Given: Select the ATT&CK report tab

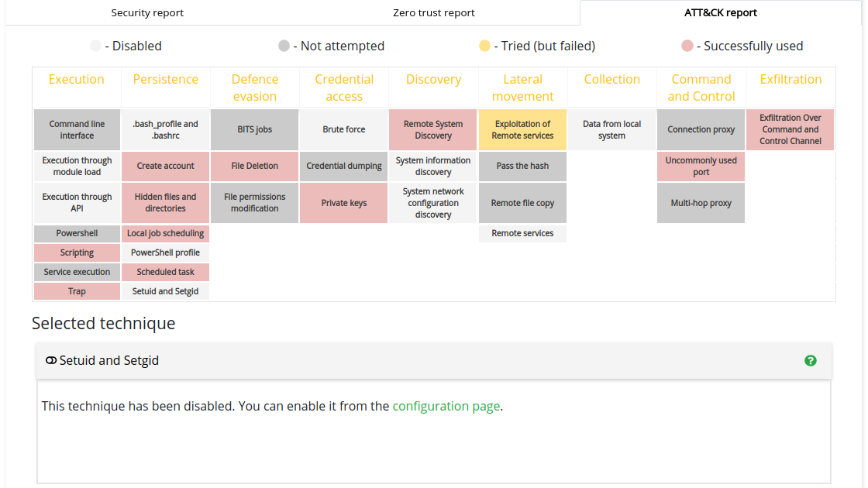Looking at the screenshot, I should (x=720, y=12).
